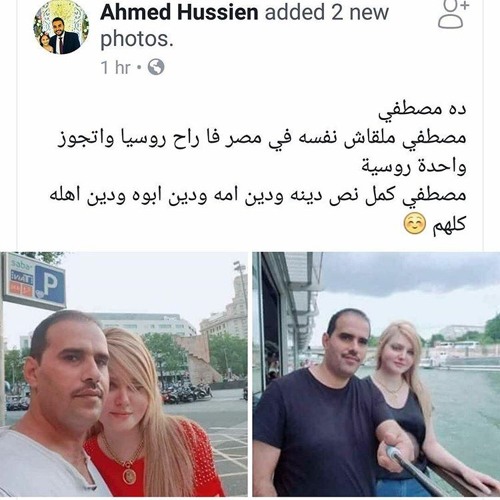Tap the word كلهم beside the emoji
The height and width of the screenshot is (500, 500).
449,224
